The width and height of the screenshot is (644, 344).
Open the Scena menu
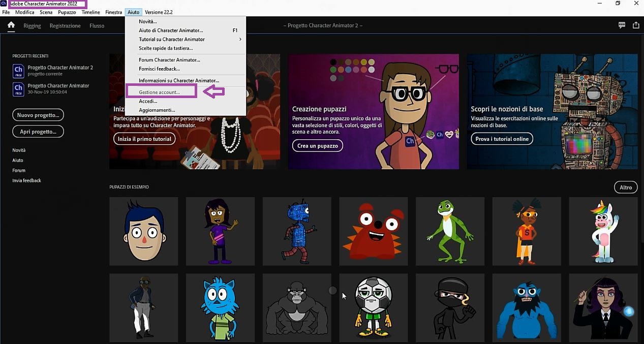[46, 12]
